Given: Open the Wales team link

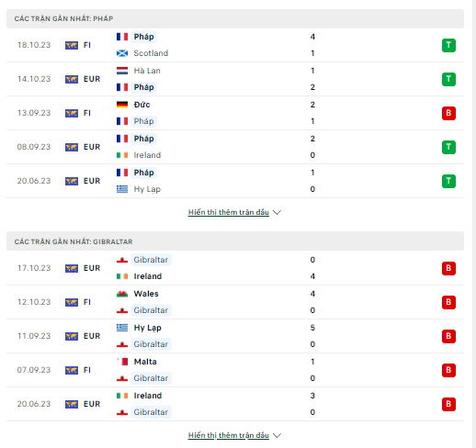Looking at the screenshot, I should tap(146, 294).
